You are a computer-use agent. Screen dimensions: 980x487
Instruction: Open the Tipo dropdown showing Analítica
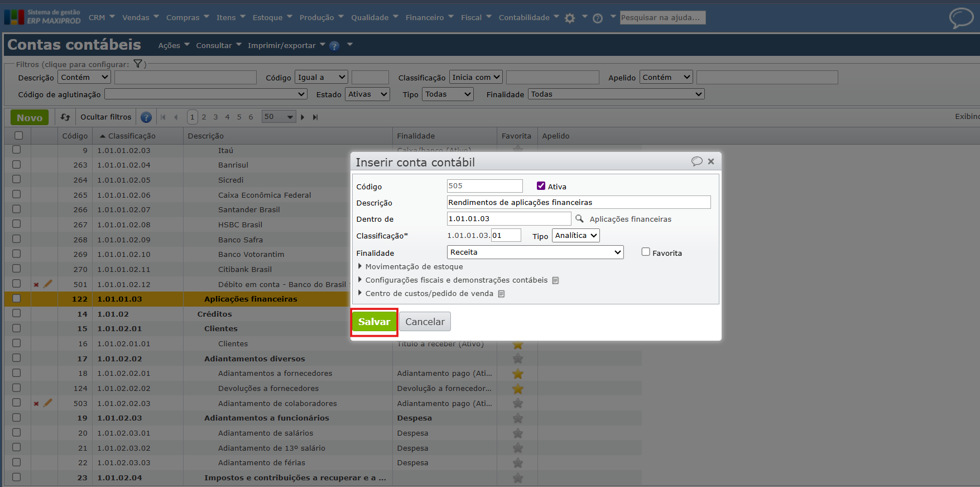[x=575, y=236]
